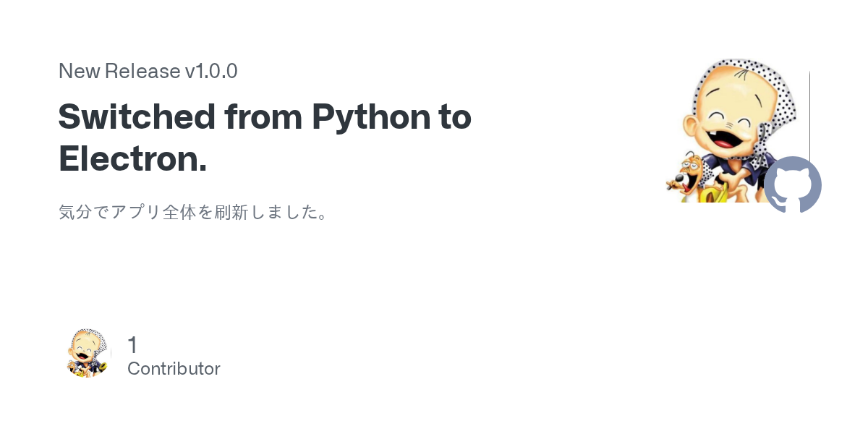The width and height of the screenshot is (868, 434).
Task: Click the yellow object below the dog
Action: point(710,194)
